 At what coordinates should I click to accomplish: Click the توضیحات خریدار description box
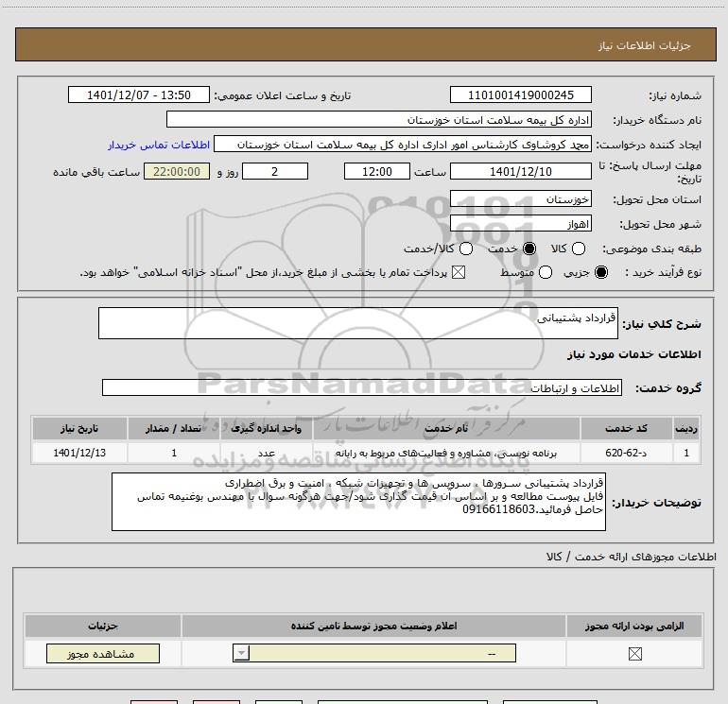point(358,502)
